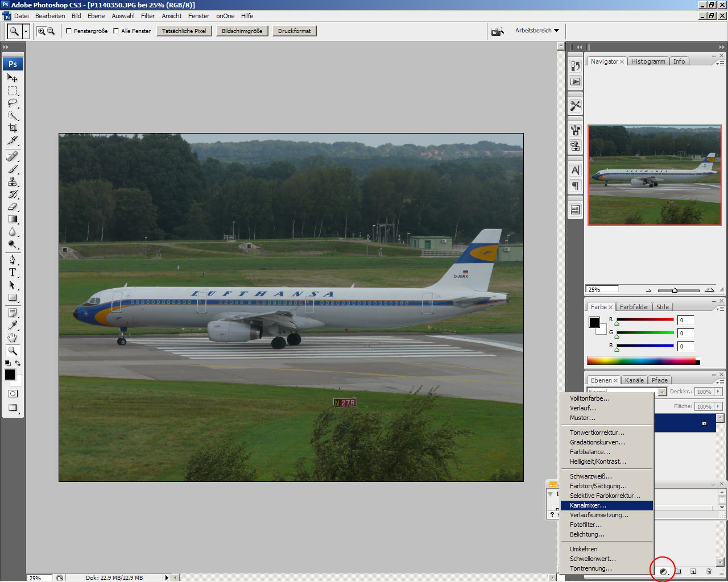Click foreground color swatch in toolbox

10,375
